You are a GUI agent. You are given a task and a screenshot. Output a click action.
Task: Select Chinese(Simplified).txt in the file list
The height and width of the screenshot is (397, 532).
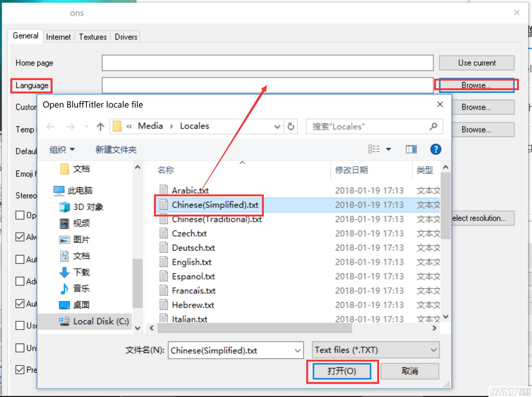click(x=215, y=205)
